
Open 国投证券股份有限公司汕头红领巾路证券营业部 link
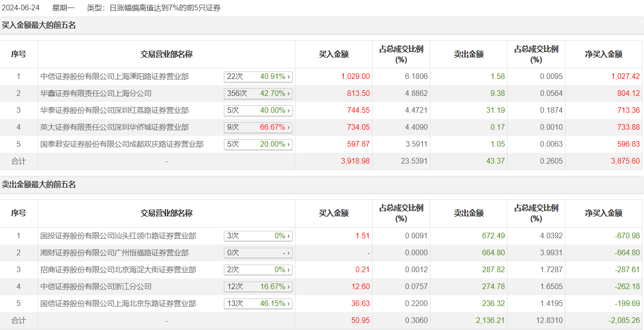coord(119,236)
